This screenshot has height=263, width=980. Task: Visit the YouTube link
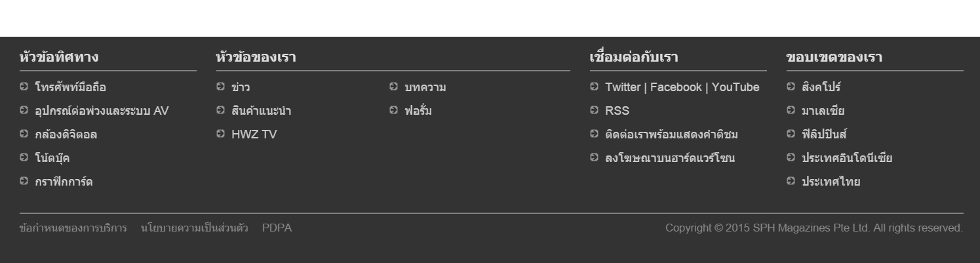(x=735, y=87)
